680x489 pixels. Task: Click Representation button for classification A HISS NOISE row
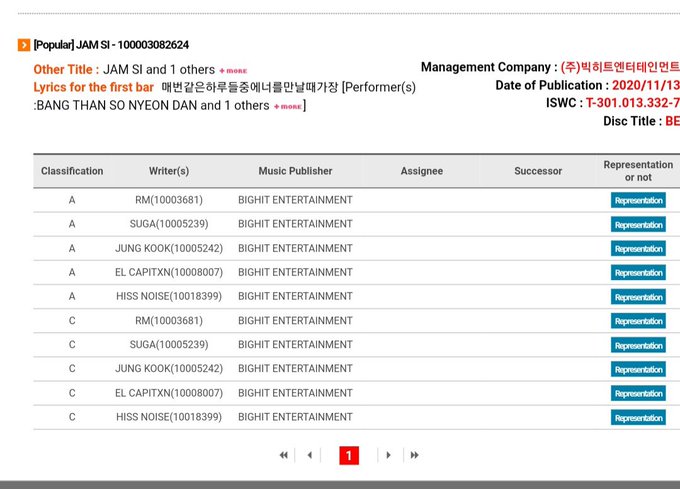point(638,297)
